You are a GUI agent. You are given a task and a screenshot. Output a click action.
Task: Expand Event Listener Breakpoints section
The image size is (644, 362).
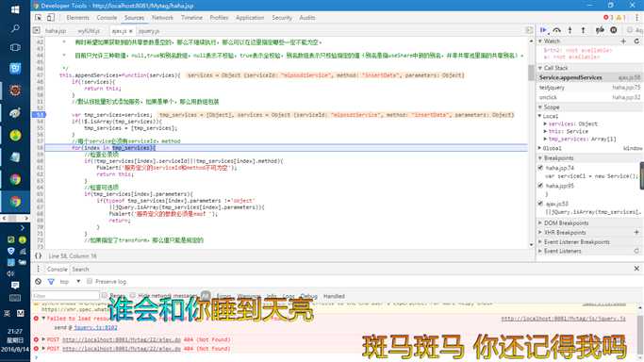(x=540, y=242)
